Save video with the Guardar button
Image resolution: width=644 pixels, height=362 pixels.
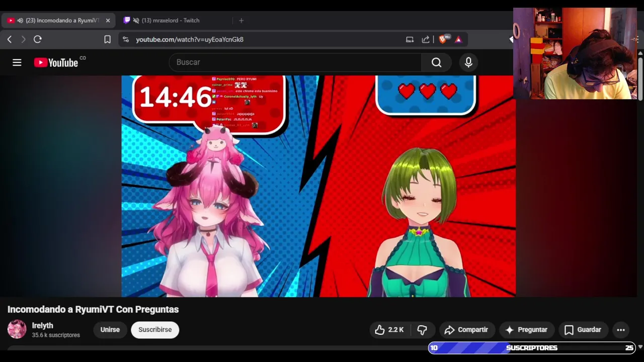point(583,330)
